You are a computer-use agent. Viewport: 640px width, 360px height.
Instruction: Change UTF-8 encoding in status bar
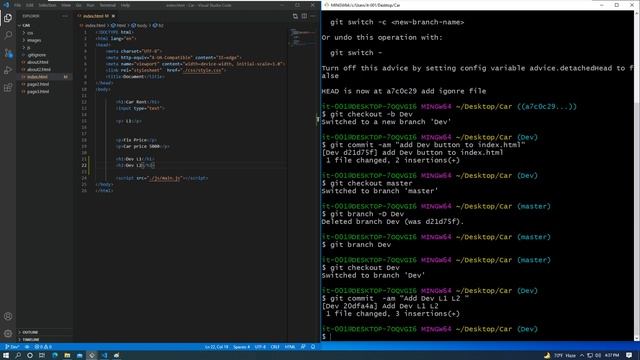(x=260, y=347)
